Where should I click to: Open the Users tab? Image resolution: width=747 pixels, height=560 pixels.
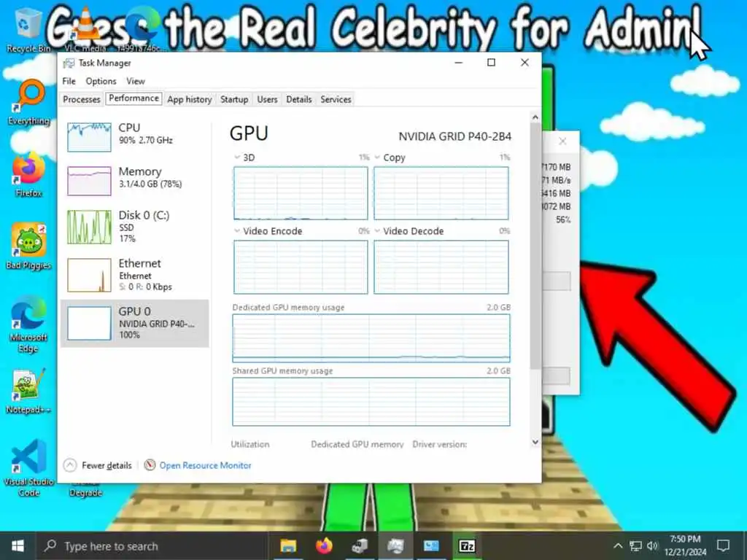267,99
